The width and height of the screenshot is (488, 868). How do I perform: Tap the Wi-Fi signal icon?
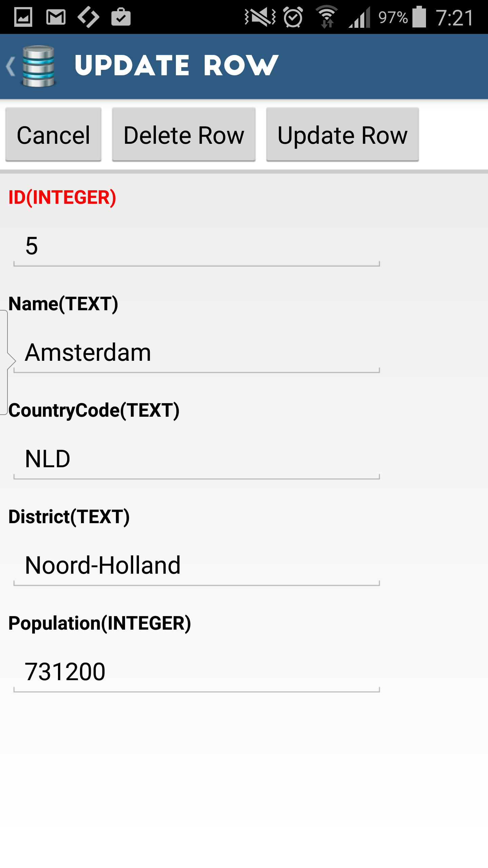pyautogui.click(x=327, y=17)
